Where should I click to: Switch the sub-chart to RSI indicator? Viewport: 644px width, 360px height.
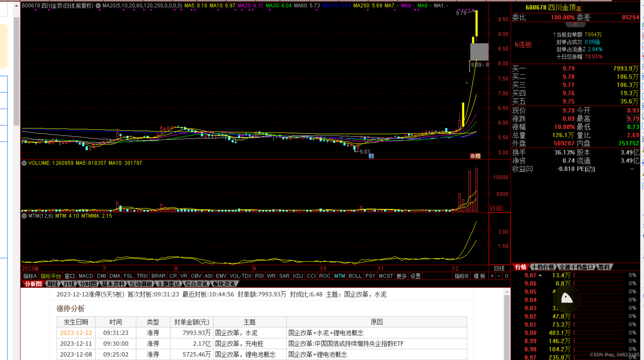(x=259, y=276)
